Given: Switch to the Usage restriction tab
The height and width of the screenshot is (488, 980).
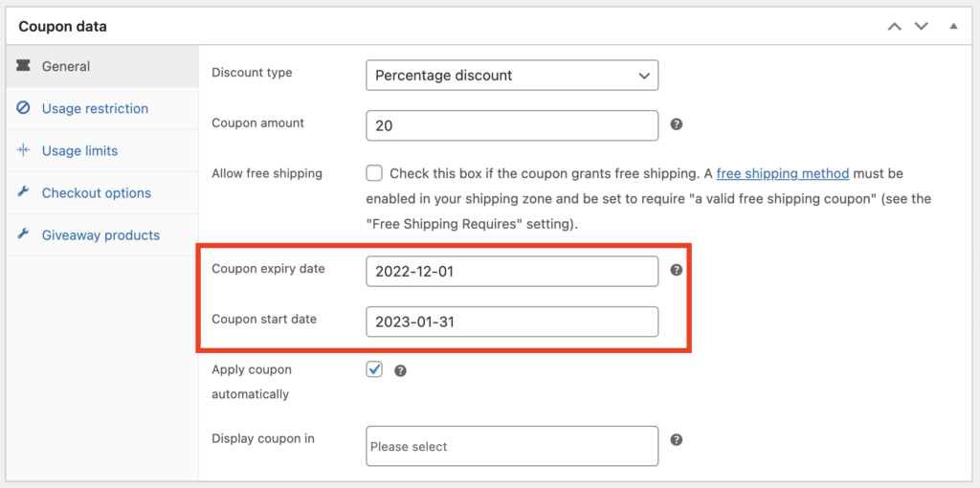Looking at the screenshot, I should (x=95, y=108).
